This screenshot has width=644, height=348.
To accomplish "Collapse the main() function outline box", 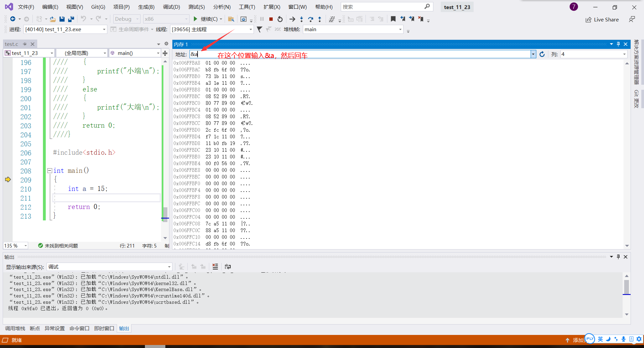I will [50, 170].
